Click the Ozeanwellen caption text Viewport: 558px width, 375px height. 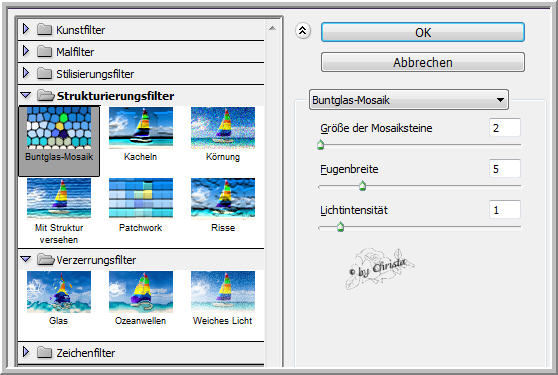click(141, 321)
